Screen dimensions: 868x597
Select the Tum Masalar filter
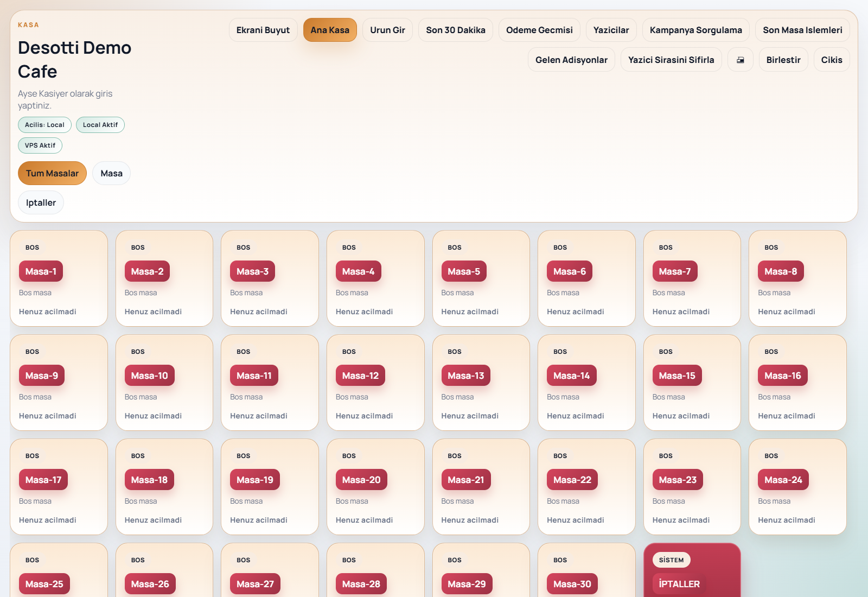tap(52, 173)
